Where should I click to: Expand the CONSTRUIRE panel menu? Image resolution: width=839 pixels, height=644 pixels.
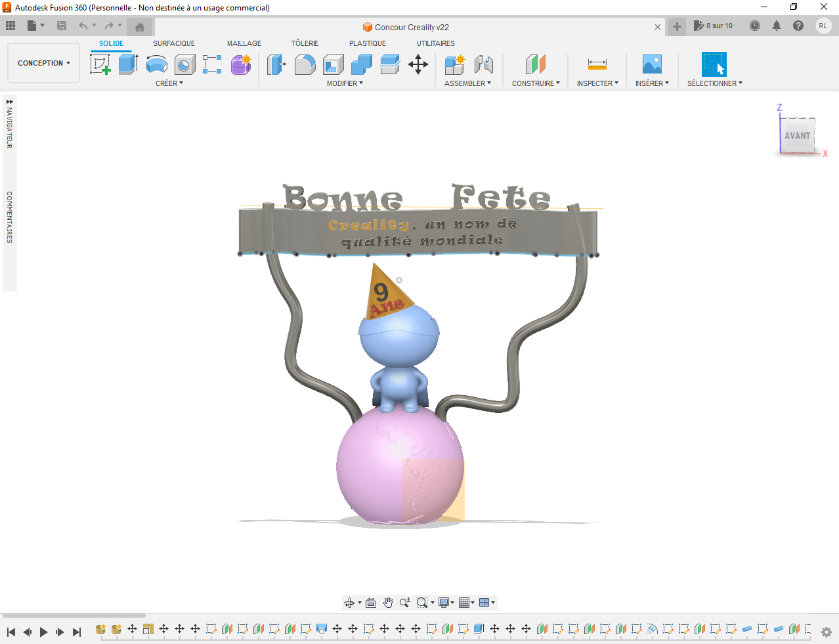coord(536,83)
